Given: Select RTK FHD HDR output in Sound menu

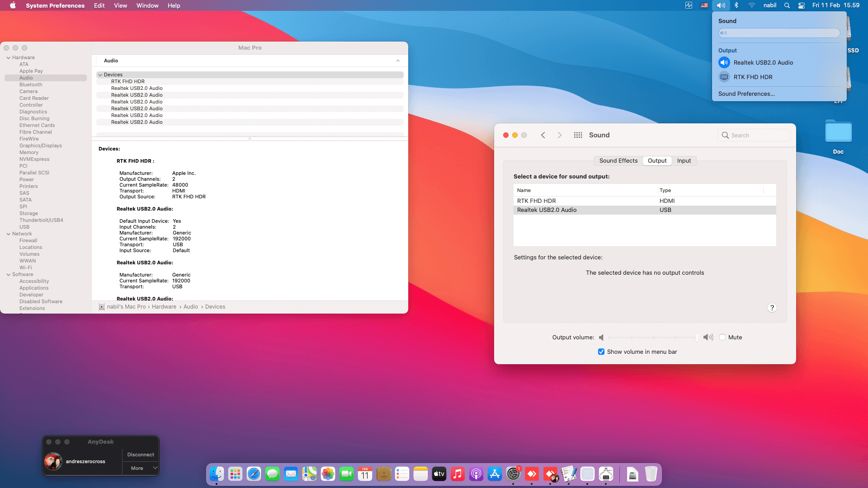Looking at the screenshot, I should [753, 77].
